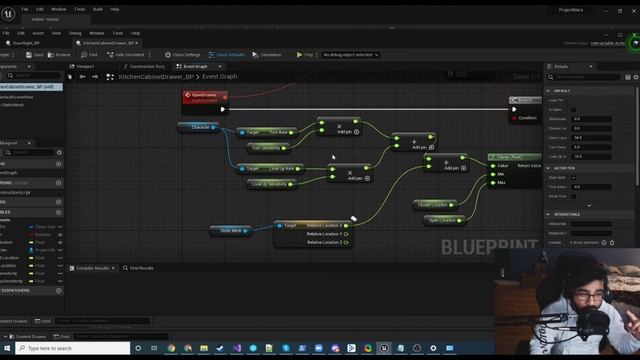
Task: Click the My Blueprint search field
Action: 29,152
